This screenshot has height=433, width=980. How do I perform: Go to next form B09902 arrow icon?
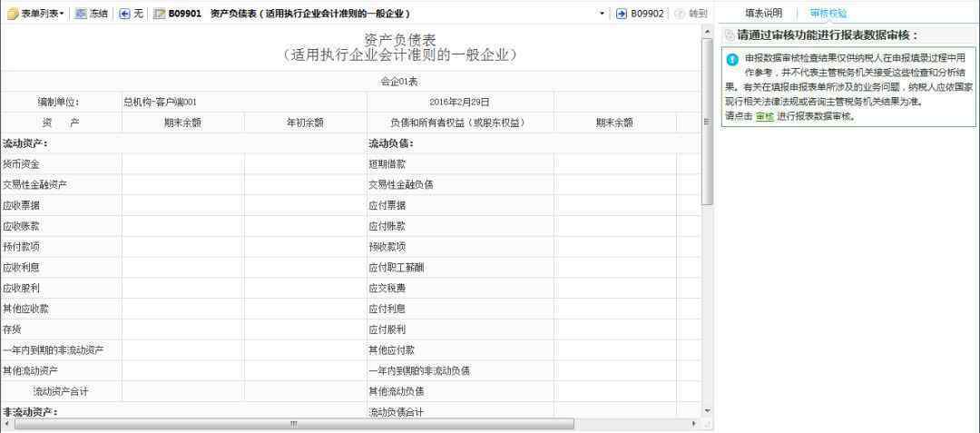coord(622,14)
